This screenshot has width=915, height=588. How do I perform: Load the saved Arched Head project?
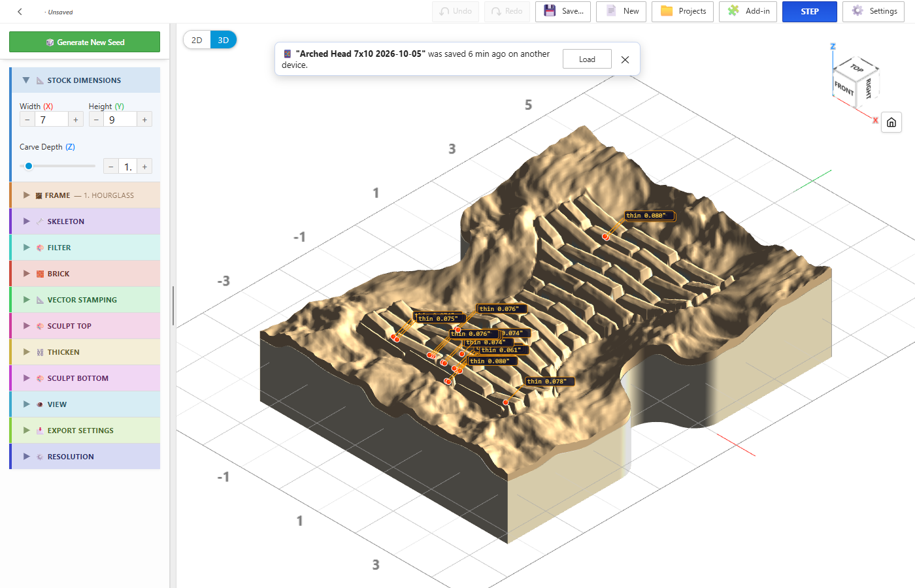(x=587, y=59)
